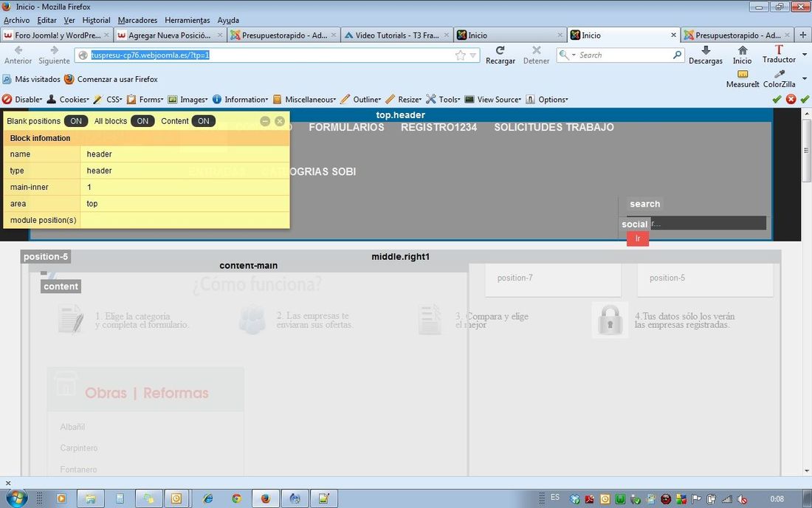Open the Historial menu
The width and height of the screenshot is (812, 508).
[x=96, y=20]
